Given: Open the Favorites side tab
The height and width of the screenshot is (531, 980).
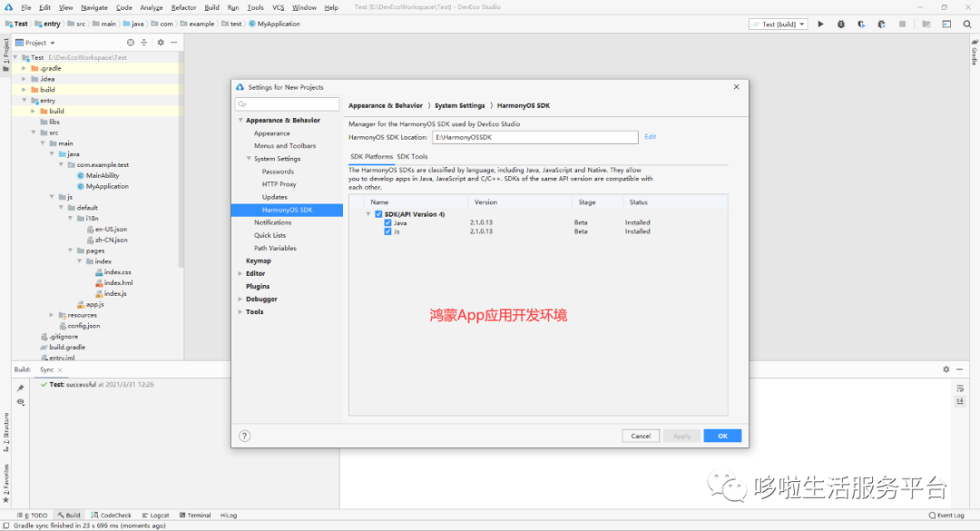Looking at the screenshot, I should tap(5, 484).
